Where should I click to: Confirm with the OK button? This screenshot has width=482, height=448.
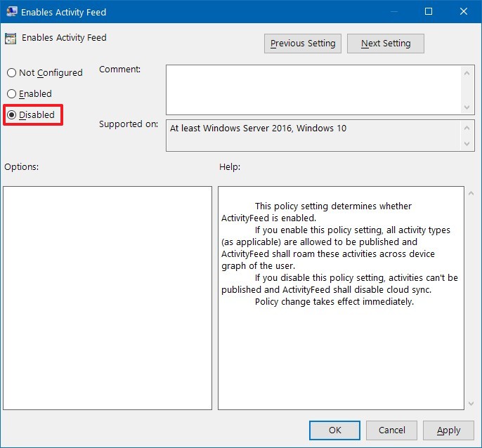point(334,430)
